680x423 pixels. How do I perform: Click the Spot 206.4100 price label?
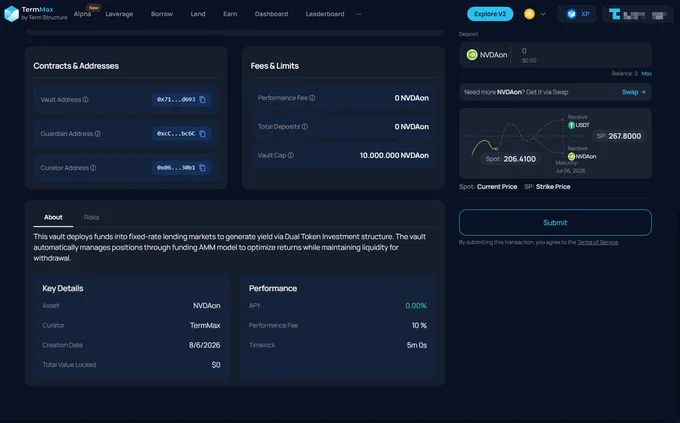pos(510,159)
